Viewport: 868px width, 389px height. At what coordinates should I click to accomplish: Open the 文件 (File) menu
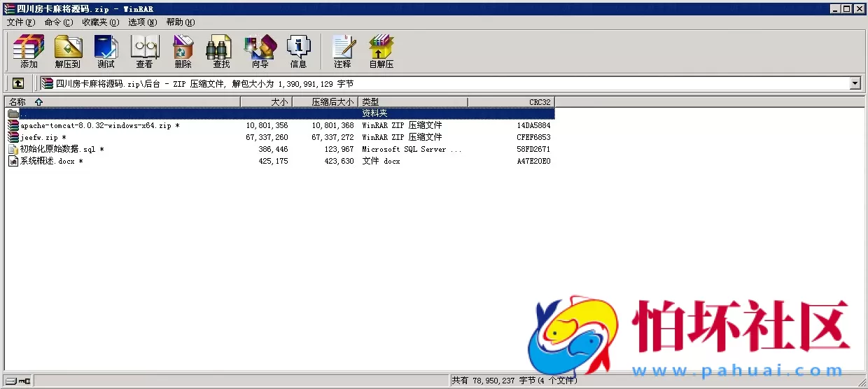click(20, 22)
